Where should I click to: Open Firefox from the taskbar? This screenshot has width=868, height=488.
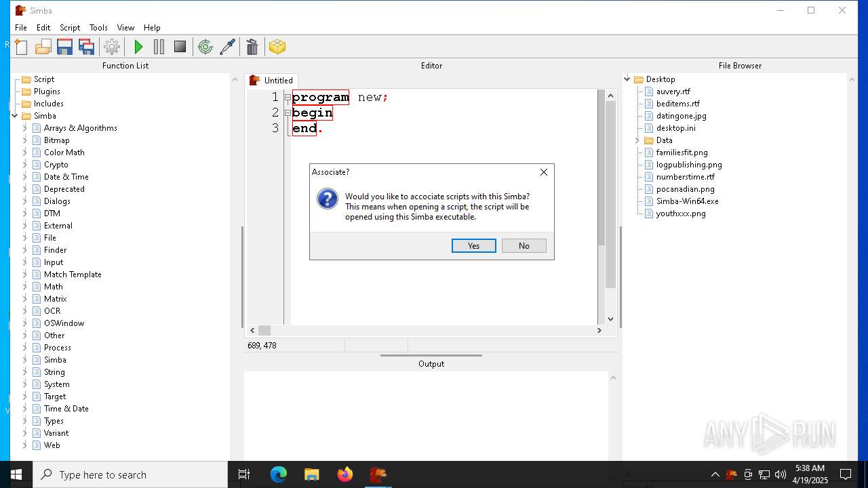click(x=344, y=474)
